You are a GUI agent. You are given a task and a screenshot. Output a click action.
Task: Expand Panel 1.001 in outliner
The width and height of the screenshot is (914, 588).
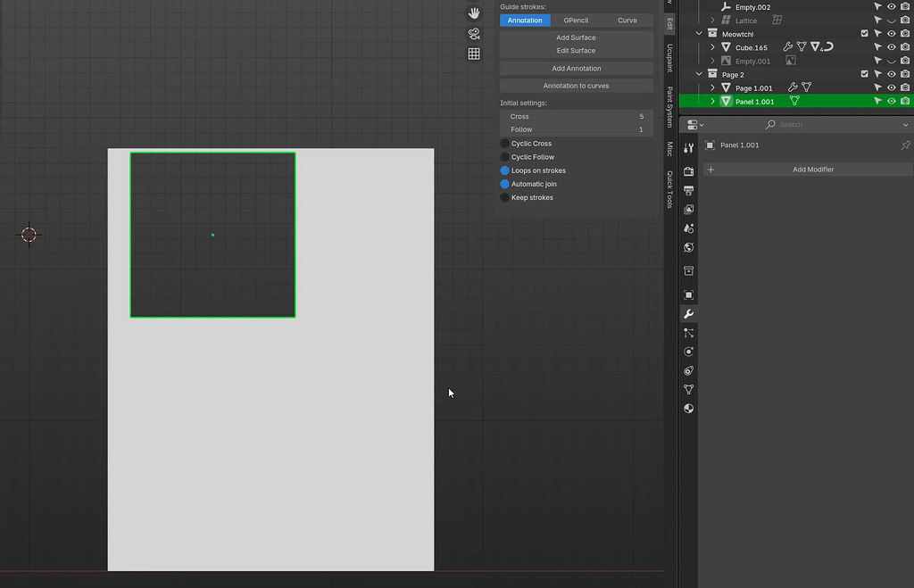(712, 101)
